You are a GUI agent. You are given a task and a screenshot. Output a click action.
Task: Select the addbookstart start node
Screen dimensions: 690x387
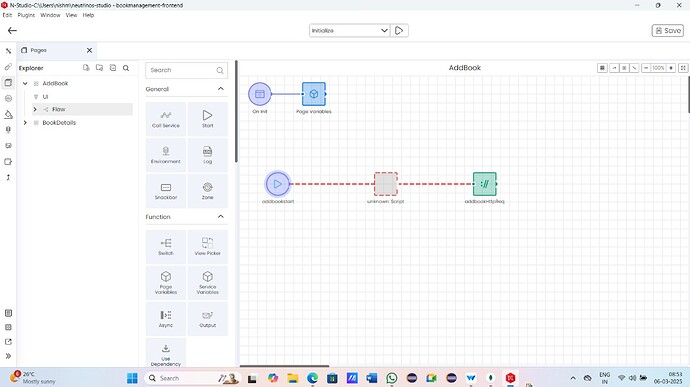click(x=278, y=184)
